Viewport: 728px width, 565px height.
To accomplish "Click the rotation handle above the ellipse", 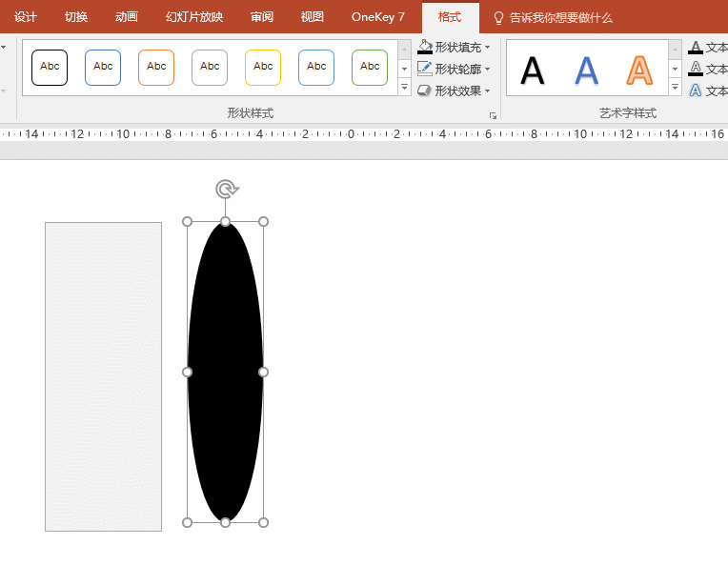I will [x=226, y=190].
